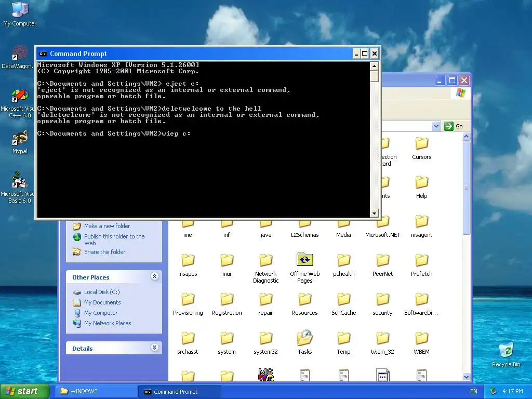
Task: Select the msapps folder
Action: (188, 265)
